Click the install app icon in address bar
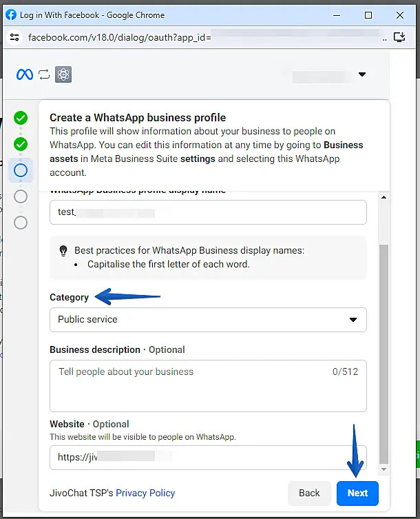The height and width of the screenshot is (519, 420). point(399,37)
